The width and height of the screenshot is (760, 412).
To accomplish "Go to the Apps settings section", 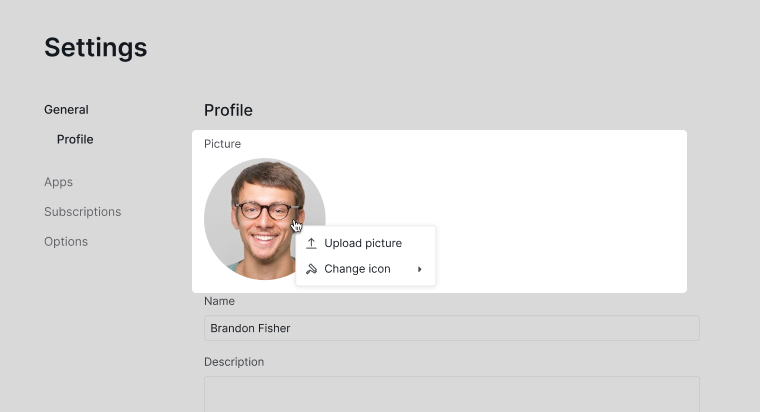I will [59, 182].
